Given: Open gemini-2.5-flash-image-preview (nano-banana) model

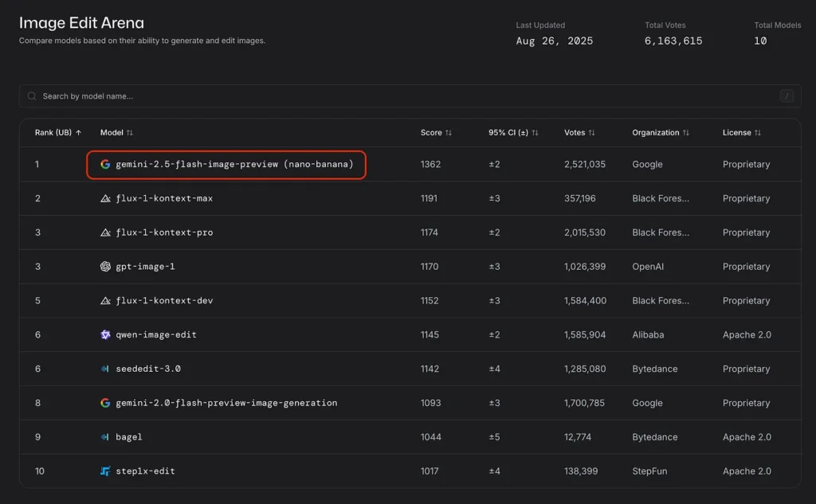Looking at the screenshot, I should (x=234, y=164).
